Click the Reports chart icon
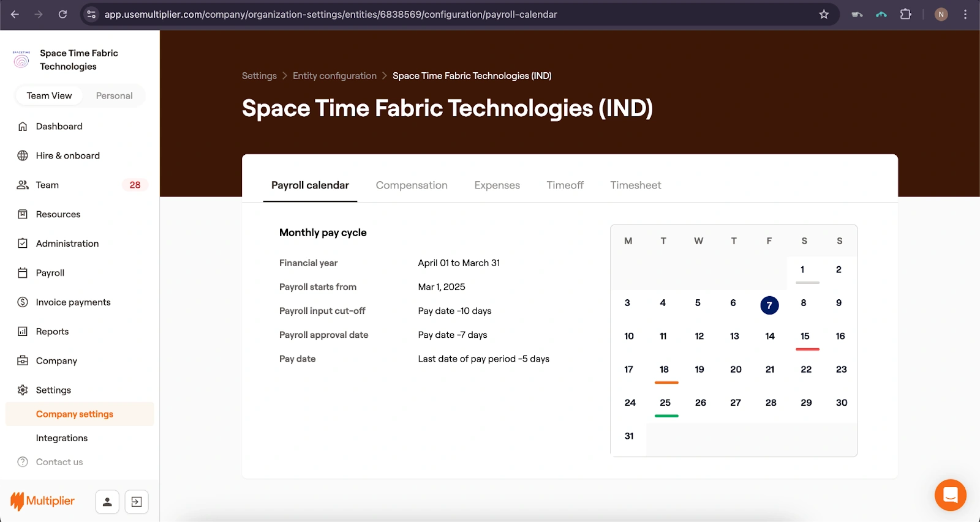The width and height of the screenshot is (980, 522). (x=23, y=332)
